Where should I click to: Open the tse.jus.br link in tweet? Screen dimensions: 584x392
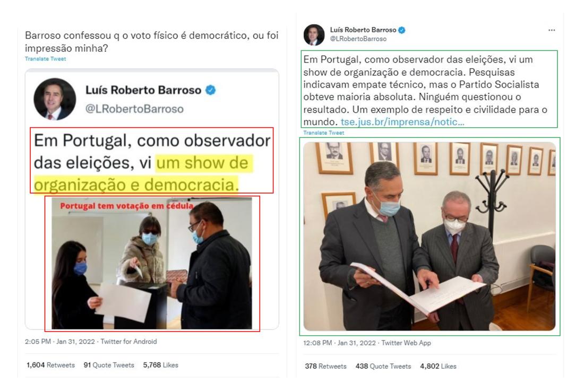pyautogui.click(x=402, y=121)
